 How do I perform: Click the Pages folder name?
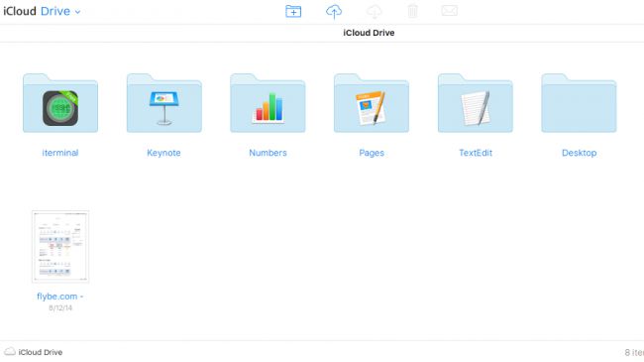[372, 153]
